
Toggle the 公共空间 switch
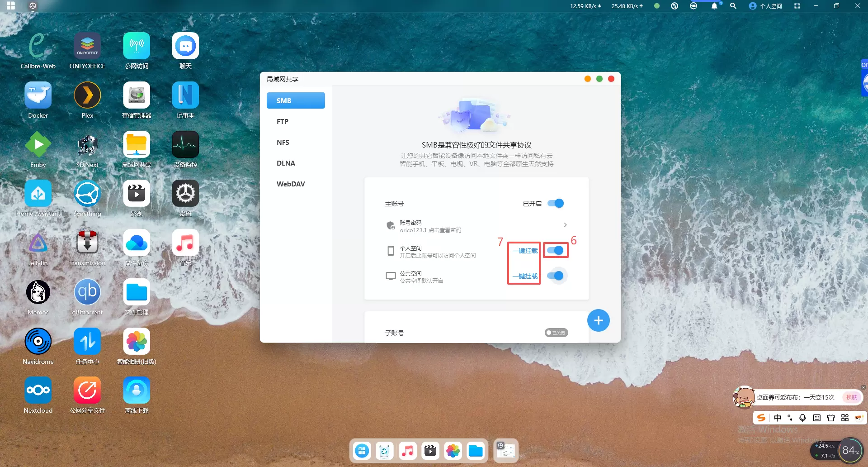coord(556,276)
